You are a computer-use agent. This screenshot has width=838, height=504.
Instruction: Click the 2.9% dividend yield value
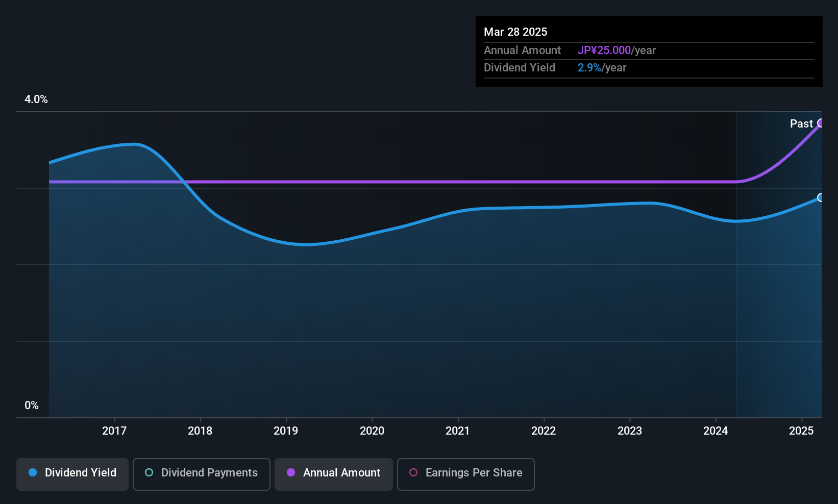point(589,68)
